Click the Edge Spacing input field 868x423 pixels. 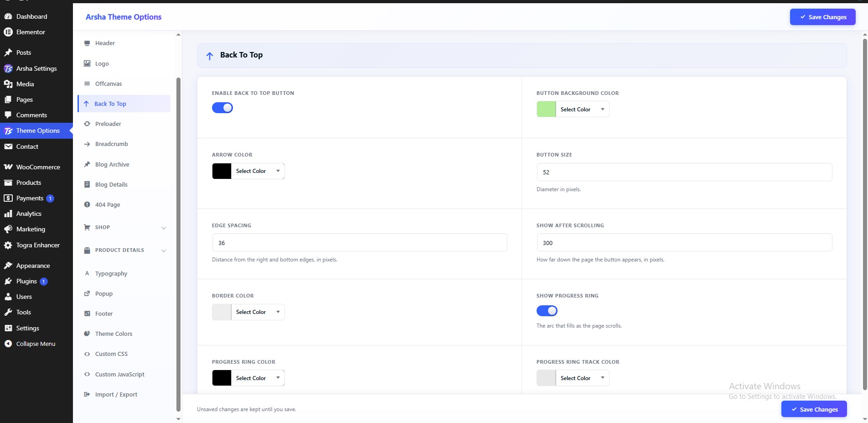pos(360,242)
